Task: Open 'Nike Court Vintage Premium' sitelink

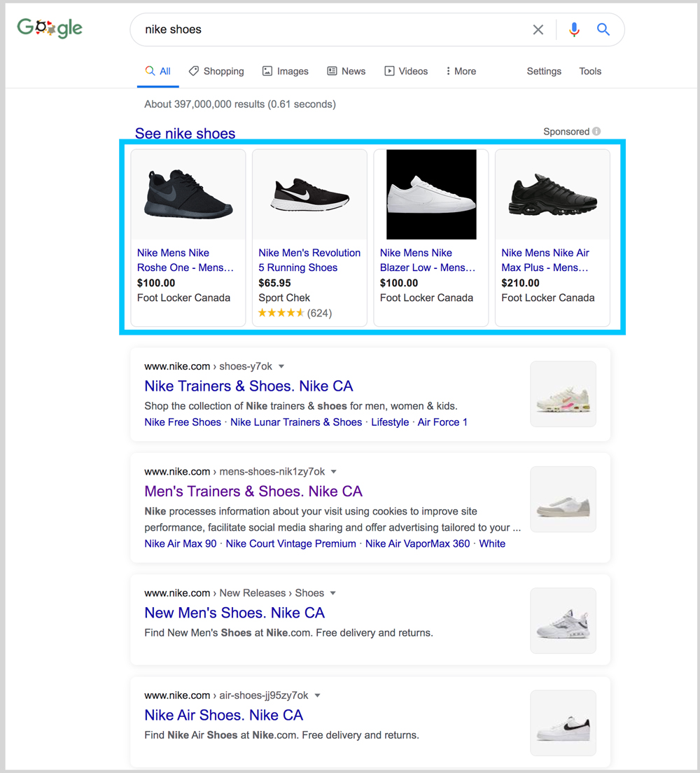Action: point(290,543)
